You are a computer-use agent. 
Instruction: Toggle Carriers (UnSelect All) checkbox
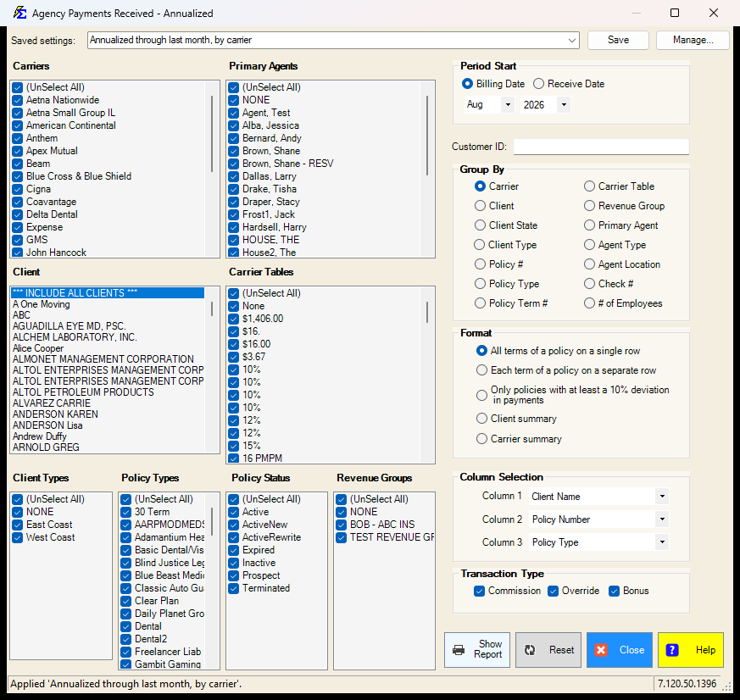18,87
